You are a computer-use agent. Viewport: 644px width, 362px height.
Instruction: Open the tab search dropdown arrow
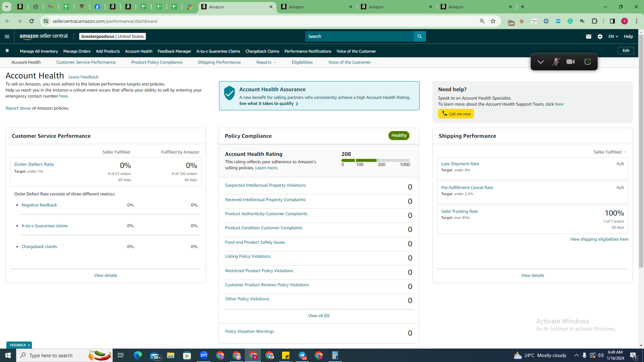click(6, 7)
